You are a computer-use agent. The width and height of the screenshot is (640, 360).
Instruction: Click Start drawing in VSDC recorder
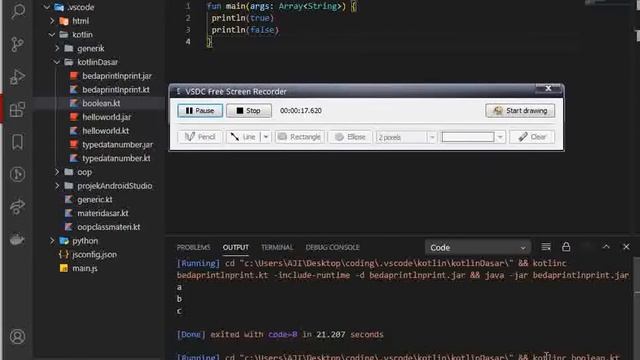[520, 111]
